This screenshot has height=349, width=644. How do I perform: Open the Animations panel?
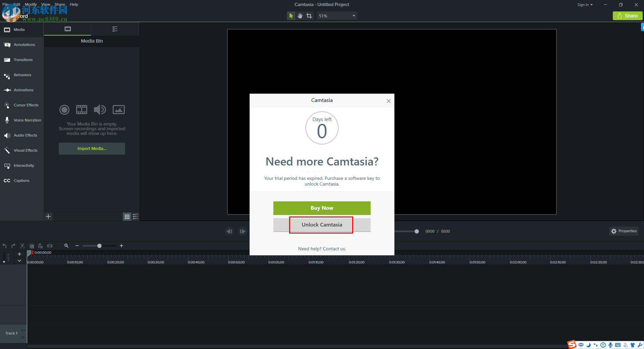22,90
